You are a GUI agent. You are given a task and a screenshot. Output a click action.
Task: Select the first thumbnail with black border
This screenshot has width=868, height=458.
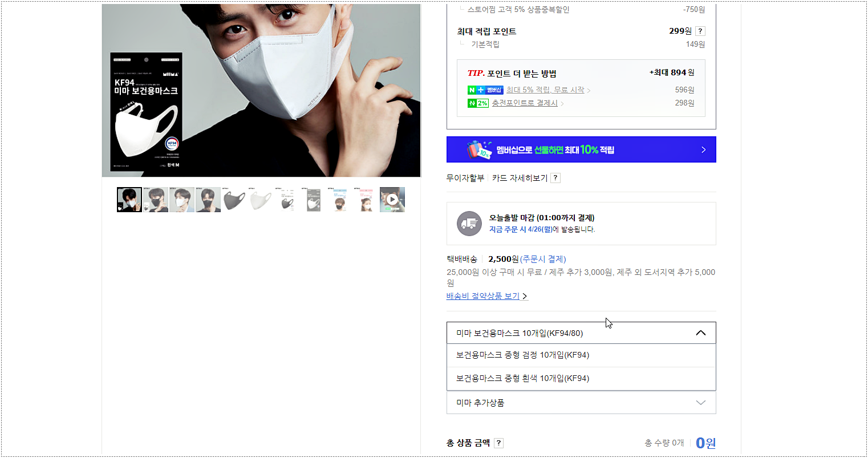[x=129, y=200]
